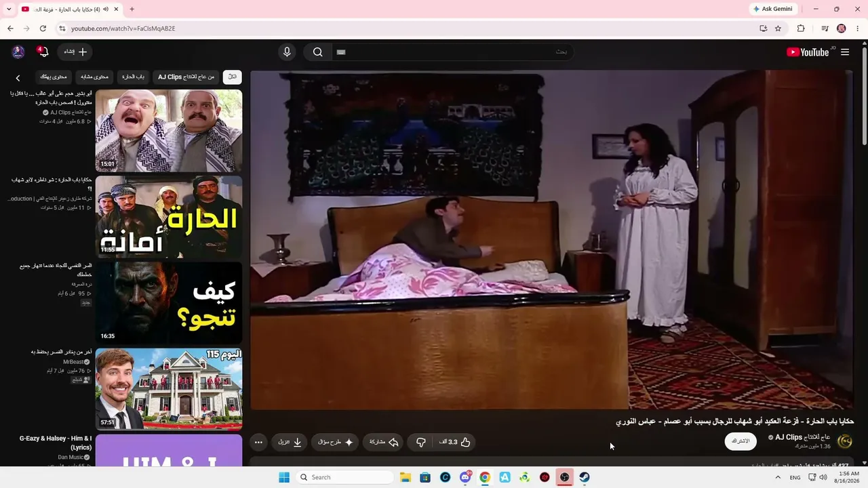Open Microsoft Store from the taskbar
The height and width of the screenshot is (488, 868).
[x=425, y=477]
